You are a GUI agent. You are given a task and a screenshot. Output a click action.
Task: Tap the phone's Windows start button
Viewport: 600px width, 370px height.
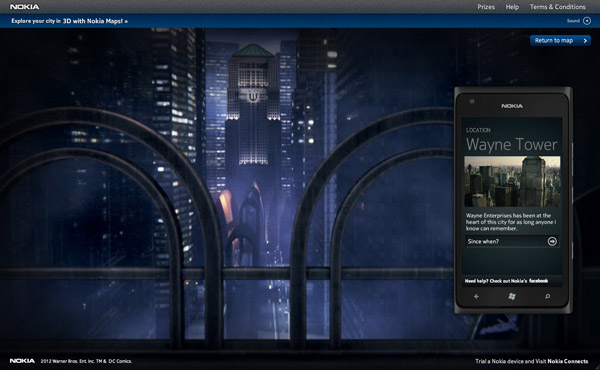(x=512, y=297)
